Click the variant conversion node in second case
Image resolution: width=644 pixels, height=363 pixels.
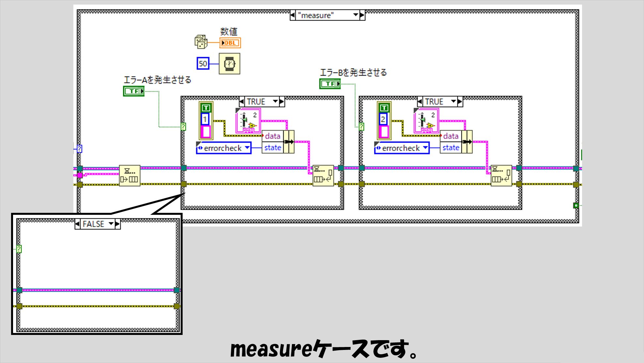(x=426, y=121)
